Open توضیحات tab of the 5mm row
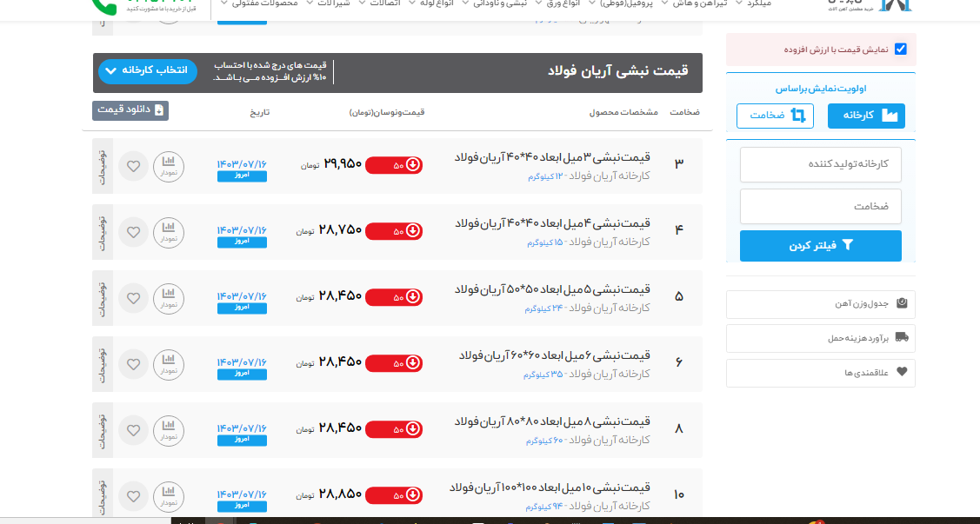The width and height of the screenshot is (980, 524). pos(103,298)
